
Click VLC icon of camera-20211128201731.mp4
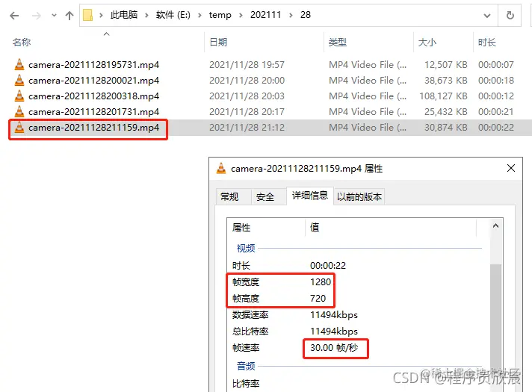tap(19, 111)
